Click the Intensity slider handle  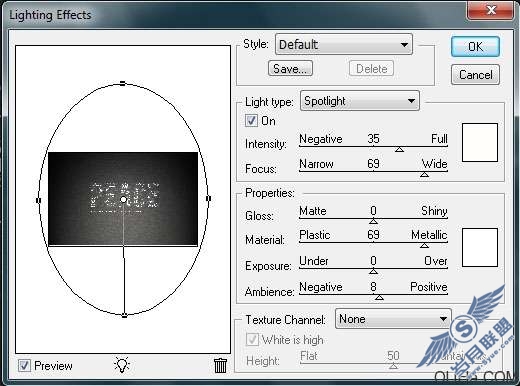399,150
